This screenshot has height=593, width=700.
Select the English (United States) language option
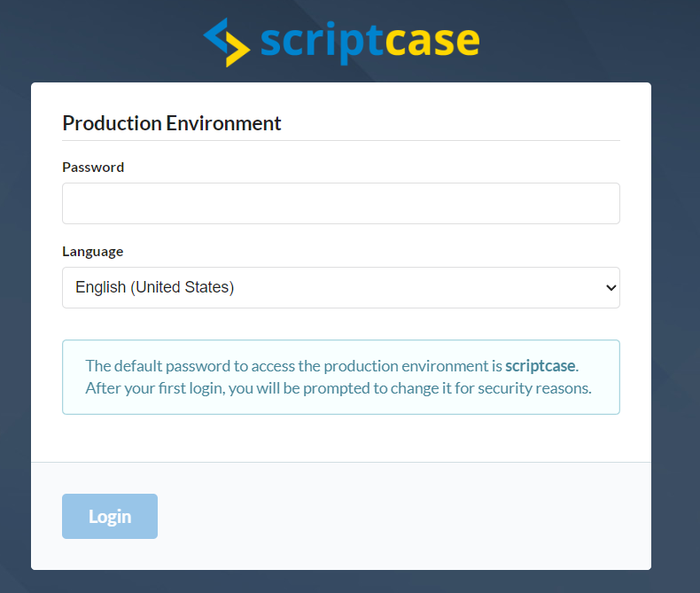click(x=154, y=287)
